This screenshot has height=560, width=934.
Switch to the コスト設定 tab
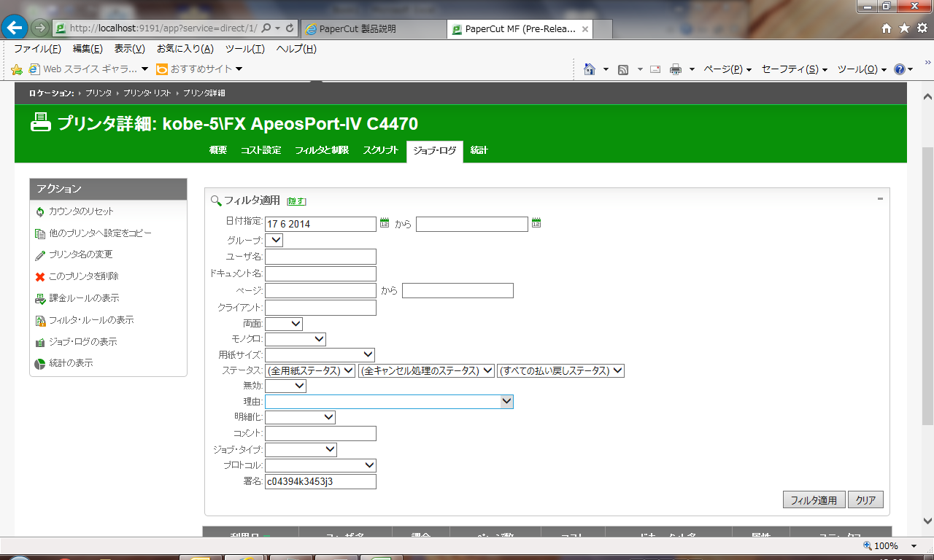260,150
